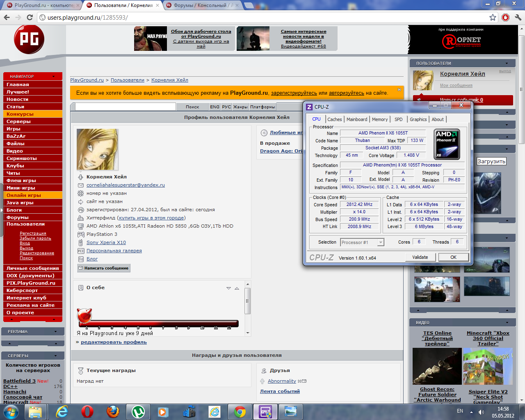
Task: Toggle the РЕКЛАМА panel header arrow
Action: click(x=56, y=331)
